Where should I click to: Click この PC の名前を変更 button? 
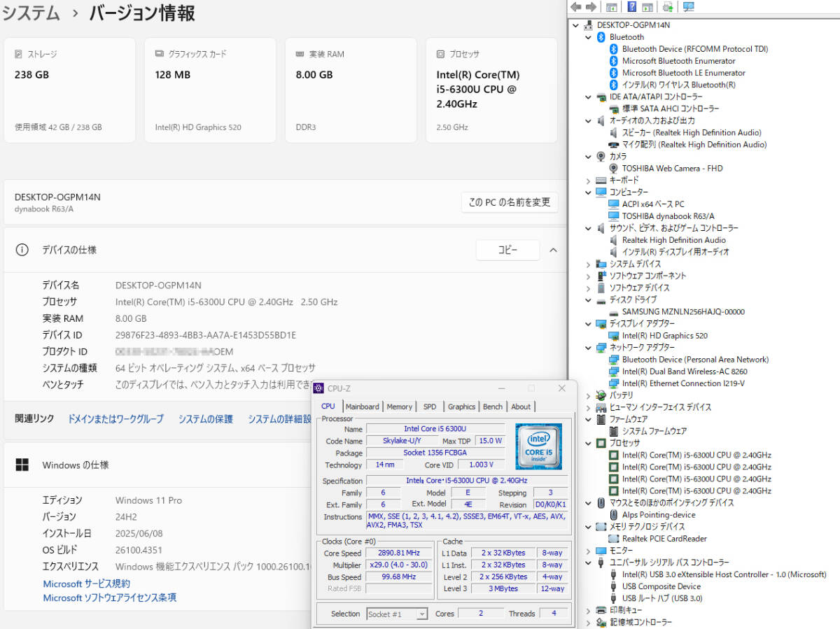(510, 202)
